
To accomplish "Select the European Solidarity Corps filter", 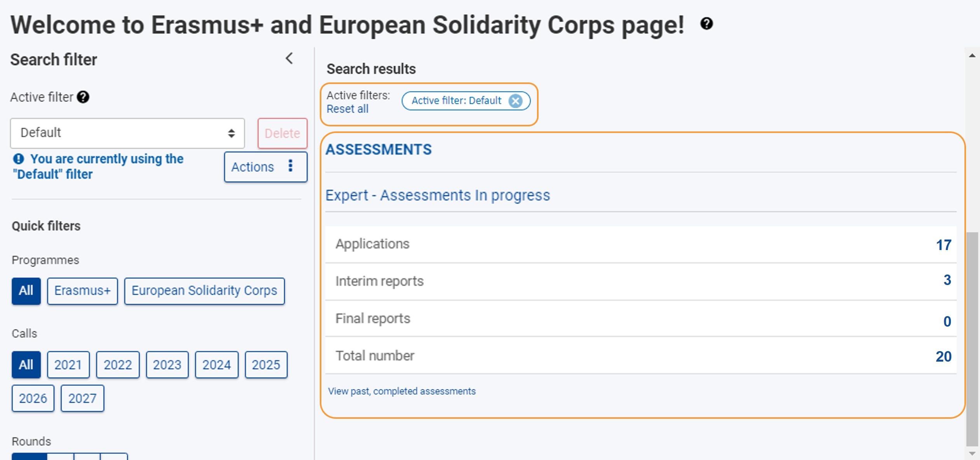I will click(204, 290).
